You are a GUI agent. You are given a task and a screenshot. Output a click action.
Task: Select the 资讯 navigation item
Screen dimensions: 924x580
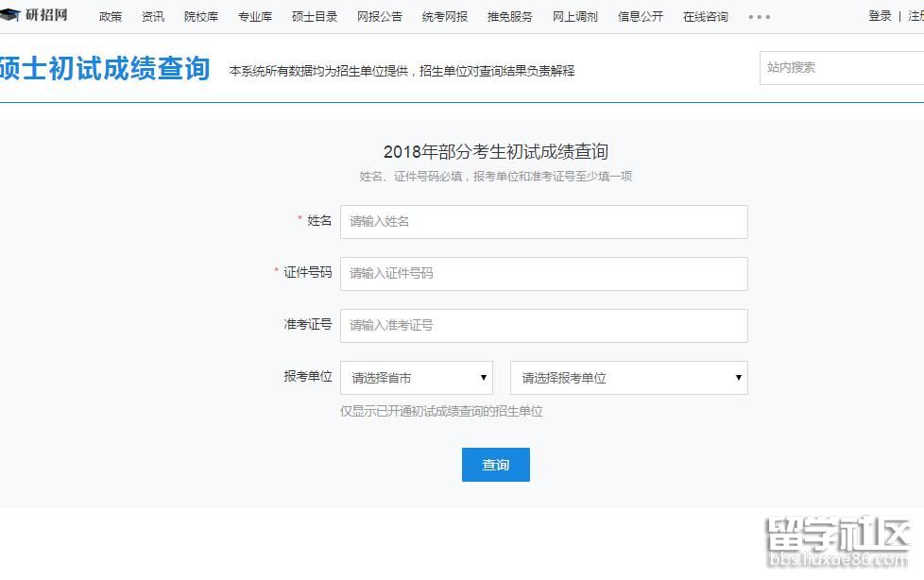pos(152,16)
